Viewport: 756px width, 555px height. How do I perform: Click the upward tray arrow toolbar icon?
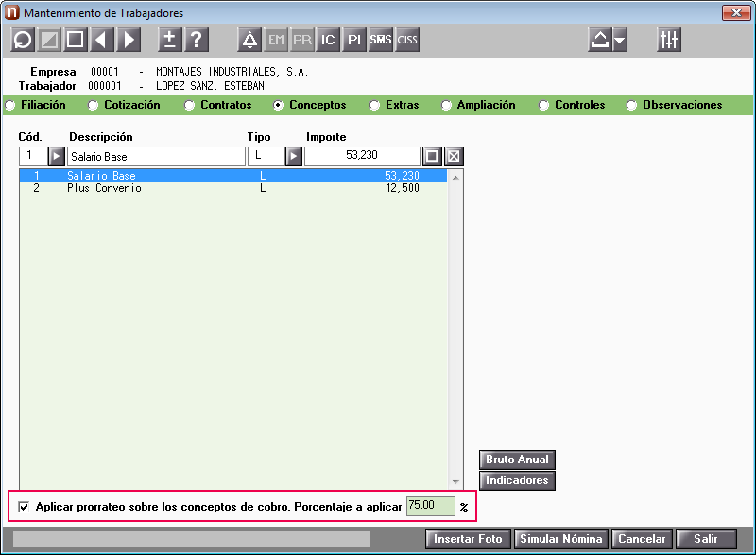(x=600, y=40)
